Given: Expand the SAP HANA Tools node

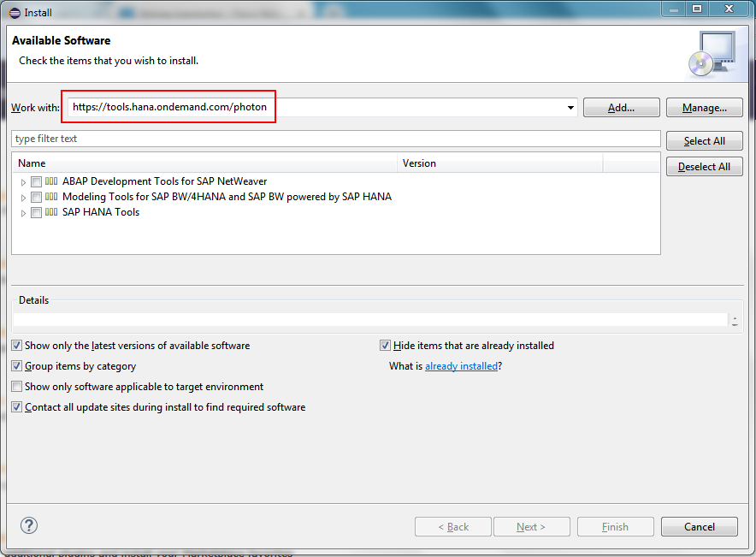Looking at the screenshot, I should 23,213.
